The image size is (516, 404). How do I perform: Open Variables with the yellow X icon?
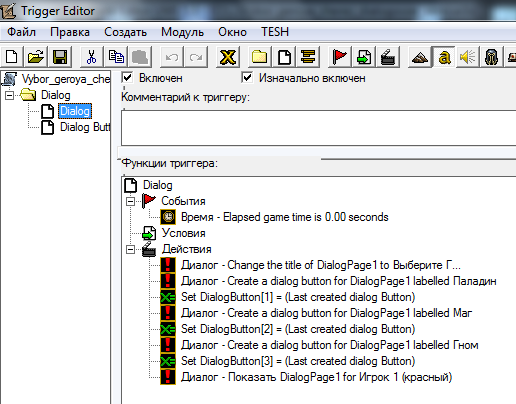pyautogui.click(x=227, y=57)
